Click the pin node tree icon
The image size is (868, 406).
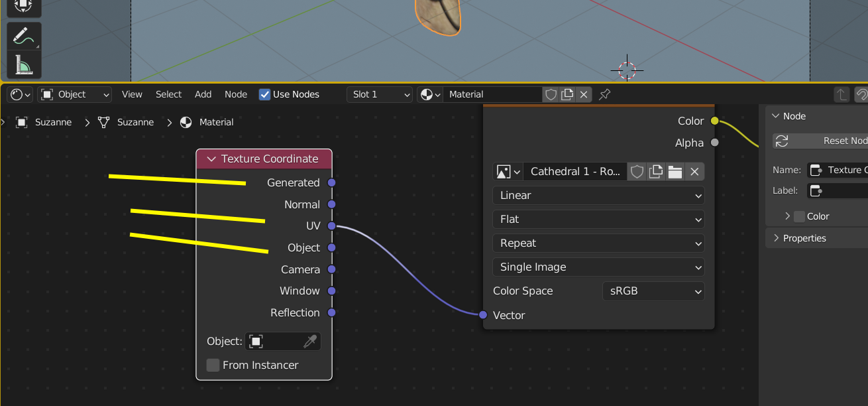[604, 94]
